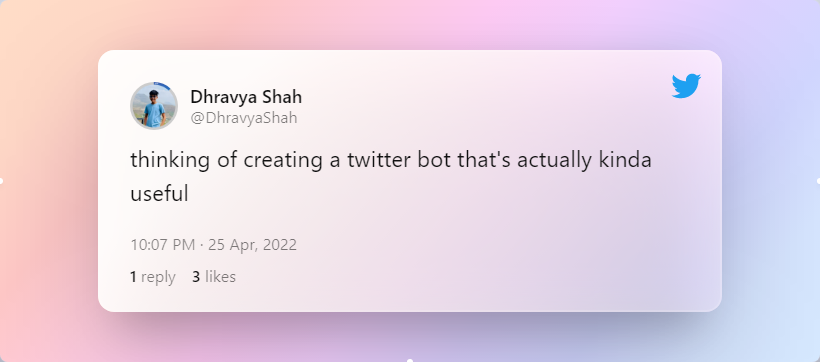Open Dhravya Shah's profile avatar picture
This screenshot has width=820, height=362.
point(154,106)
